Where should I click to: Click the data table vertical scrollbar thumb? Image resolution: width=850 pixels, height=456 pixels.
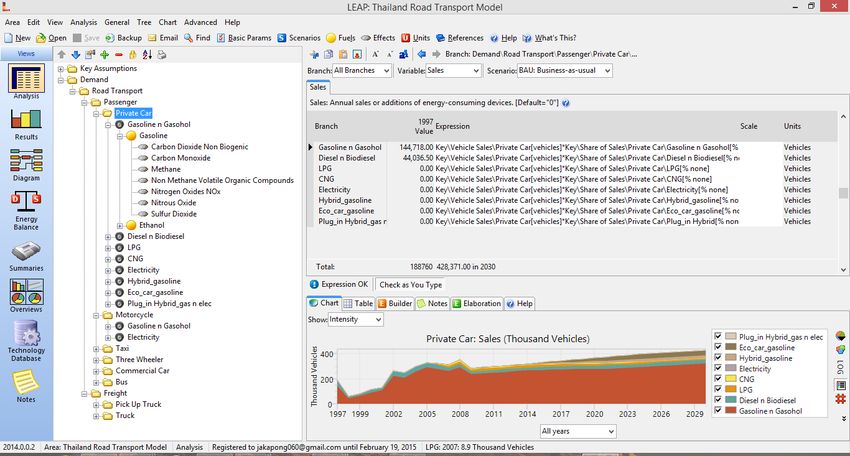[x=843, y=193]
